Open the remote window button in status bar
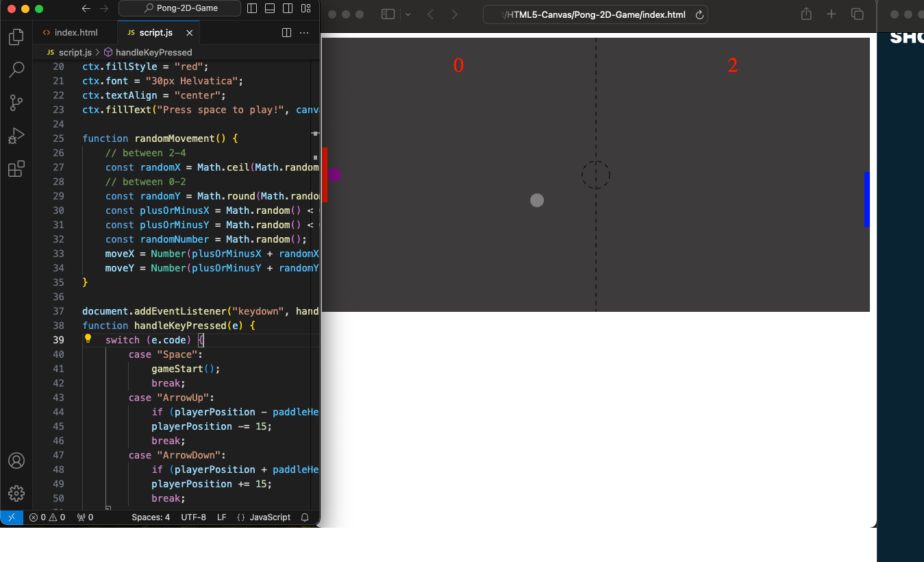Viewport: 924px width, 562px height. (12, 517)
